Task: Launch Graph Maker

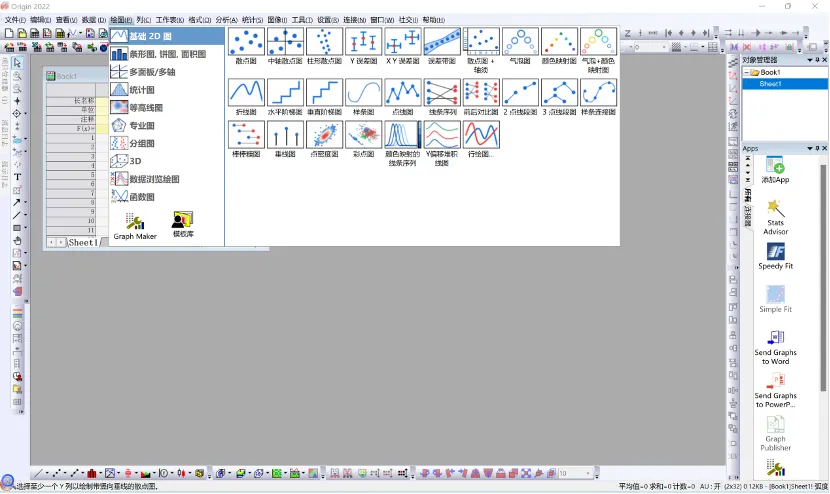Action: (x=135, y=226)
